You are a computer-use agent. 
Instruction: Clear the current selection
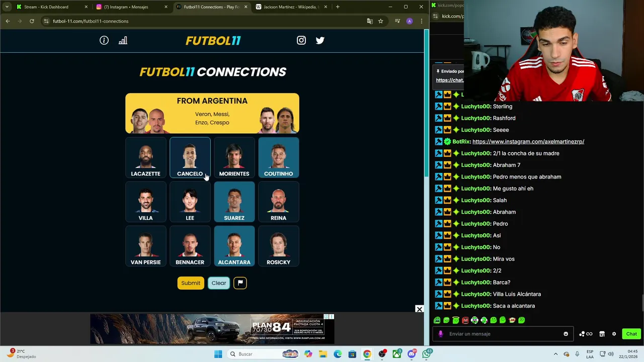(219, 283)
